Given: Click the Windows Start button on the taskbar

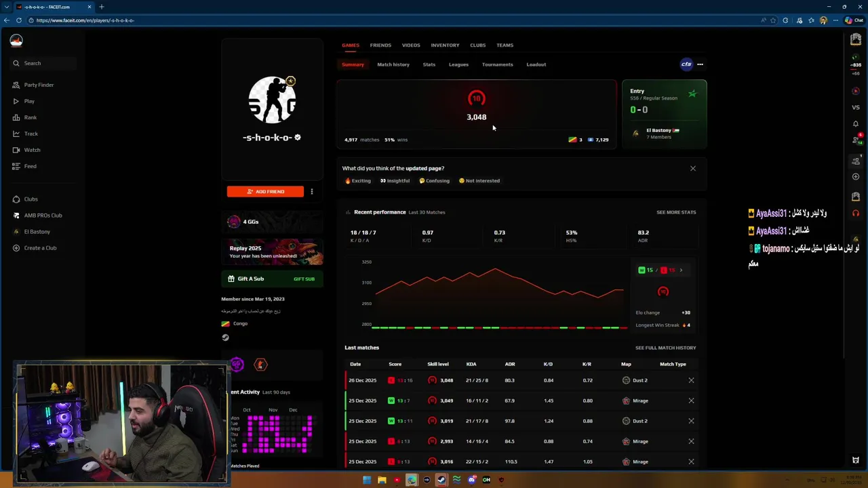Looking at the screenshot, I should [x=367, y=480].
